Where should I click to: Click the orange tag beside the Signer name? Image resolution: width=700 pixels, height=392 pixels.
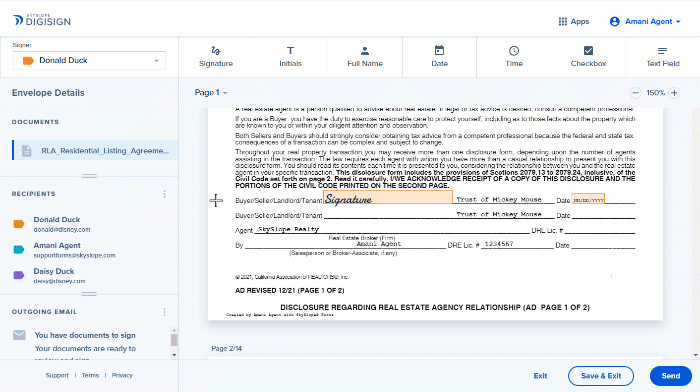[28, 60]
